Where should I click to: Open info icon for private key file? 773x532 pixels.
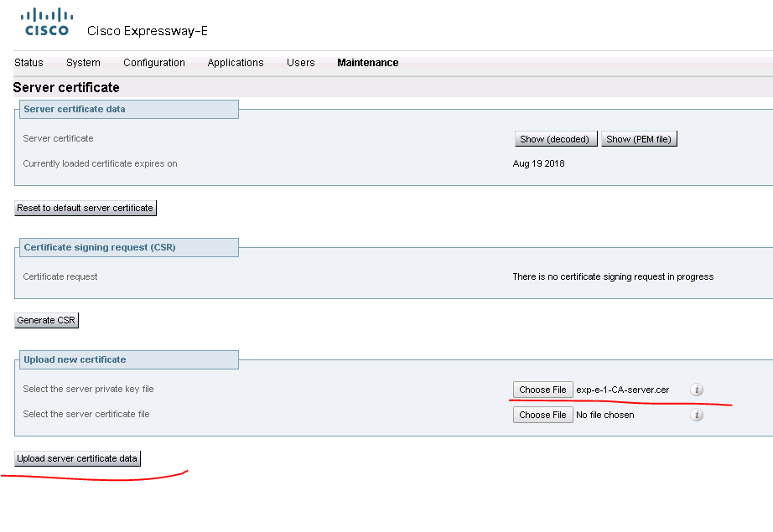click(x=697, y=390)
